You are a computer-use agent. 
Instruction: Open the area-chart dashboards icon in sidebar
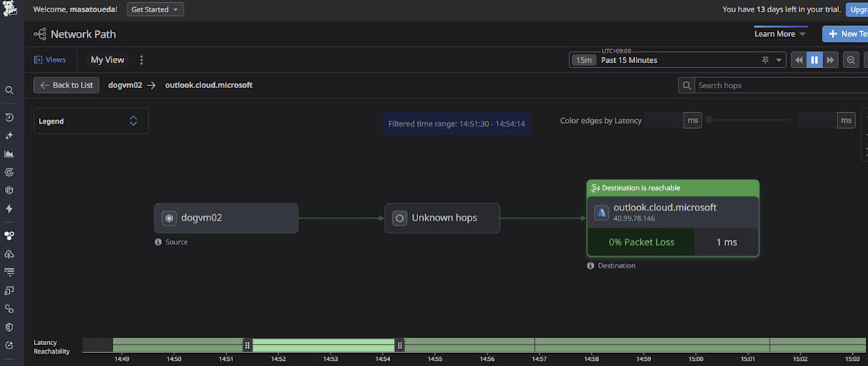point(9,153)
